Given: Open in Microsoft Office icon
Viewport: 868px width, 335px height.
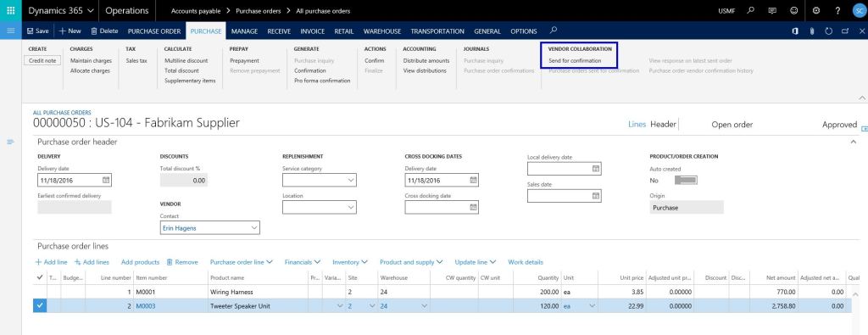Looking at the screenshot, I should coord(795,31).
